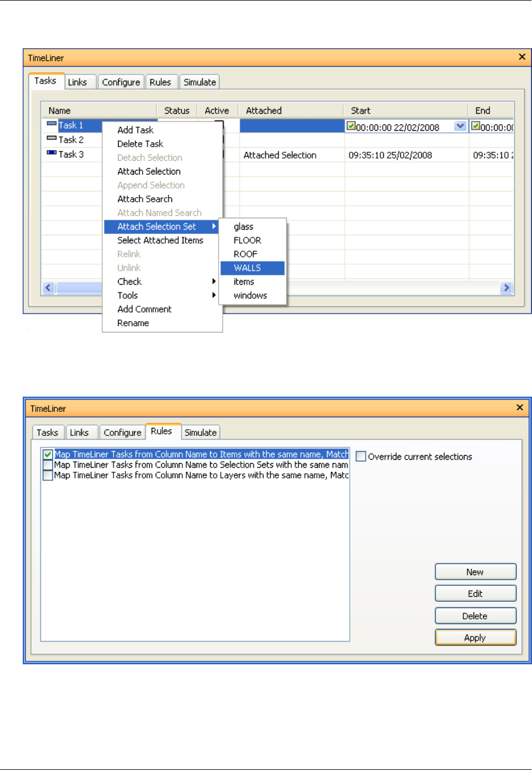The height and width of the screenshot is (770, 532).
Task: Expand the Check submenu
Action: (x=162, y=282)
